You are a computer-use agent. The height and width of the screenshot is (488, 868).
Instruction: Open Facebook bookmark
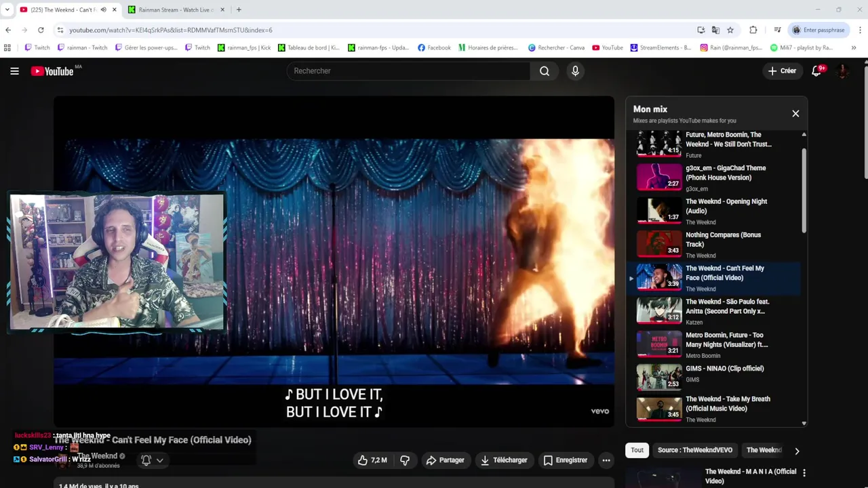tap(434, 47)
